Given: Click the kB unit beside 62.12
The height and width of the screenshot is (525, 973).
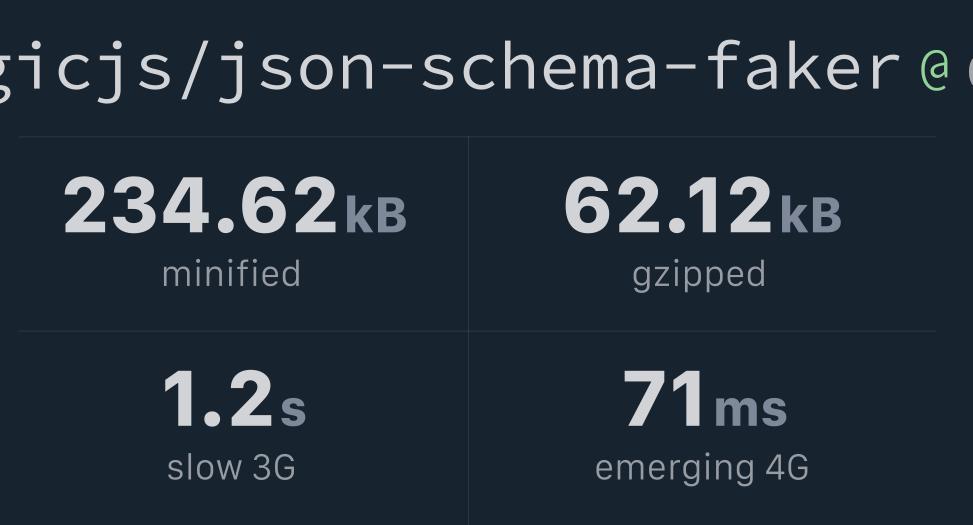Looking at the screenshot, I should [810, 215].
